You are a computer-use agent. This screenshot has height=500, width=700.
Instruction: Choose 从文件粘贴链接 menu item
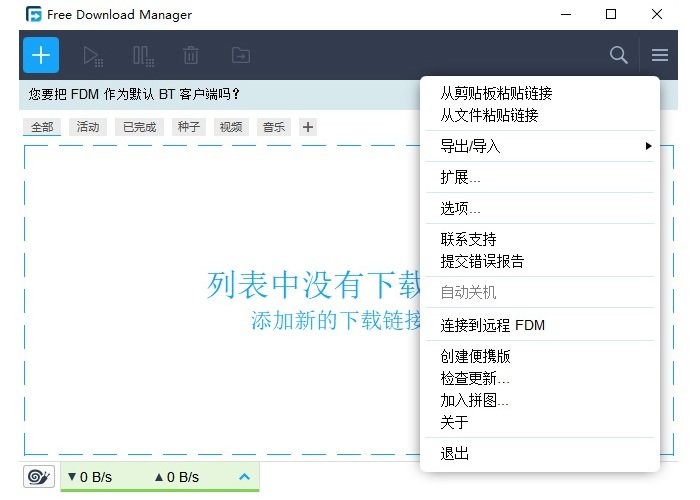pyautogui.click(x=540, y=115)
